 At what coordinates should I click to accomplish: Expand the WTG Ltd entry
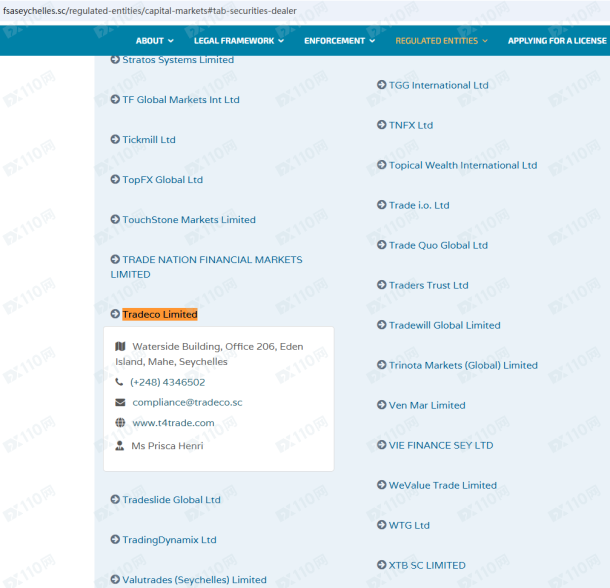409,525
